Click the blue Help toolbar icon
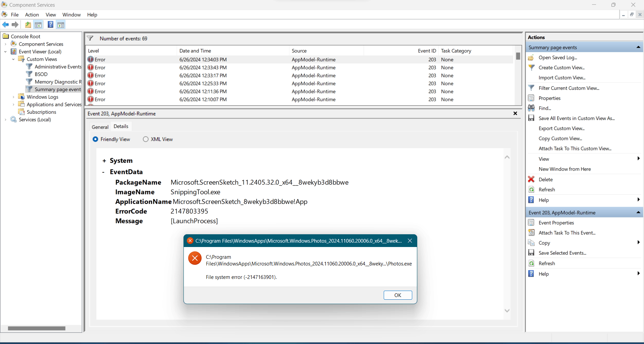Image resolution: width=644 pixels, height=344 pixels. coord(51,24)
